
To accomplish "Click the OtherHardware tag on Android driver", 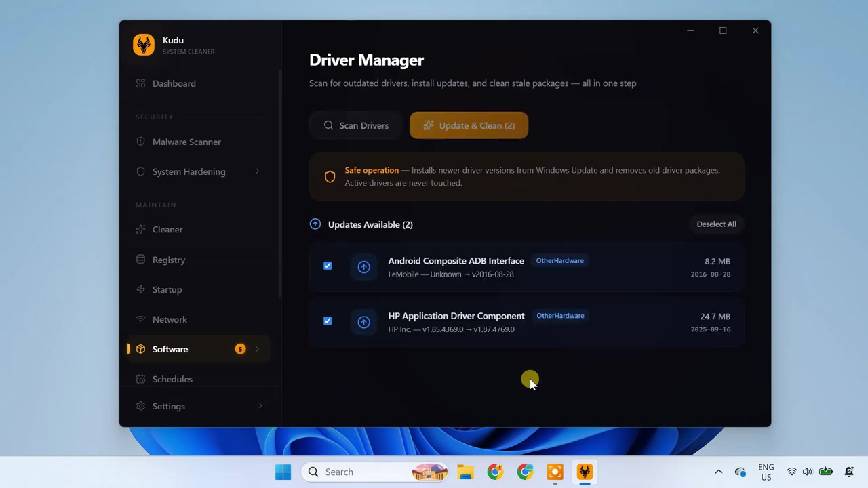I will tap(560, 260).
